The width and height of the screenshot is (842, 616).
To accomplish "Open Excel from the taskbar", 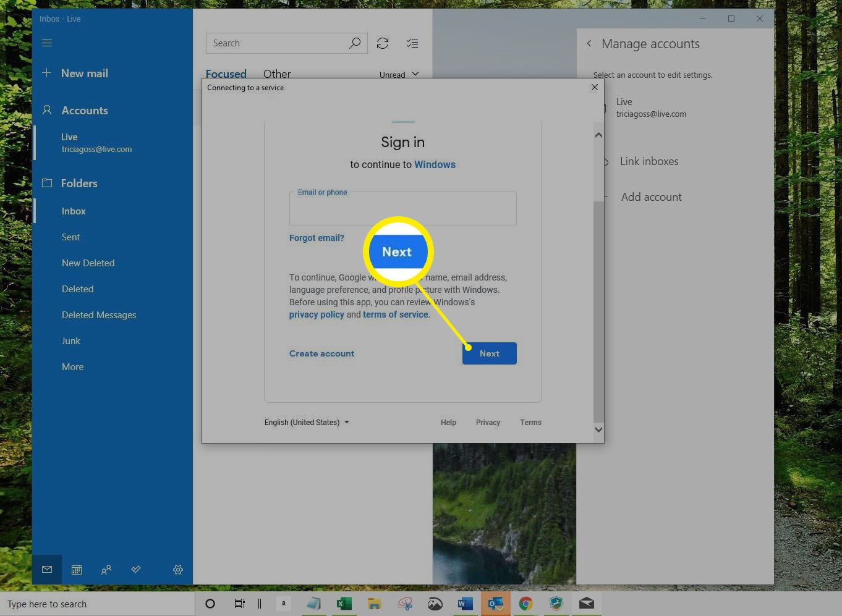I will (344, 604).
